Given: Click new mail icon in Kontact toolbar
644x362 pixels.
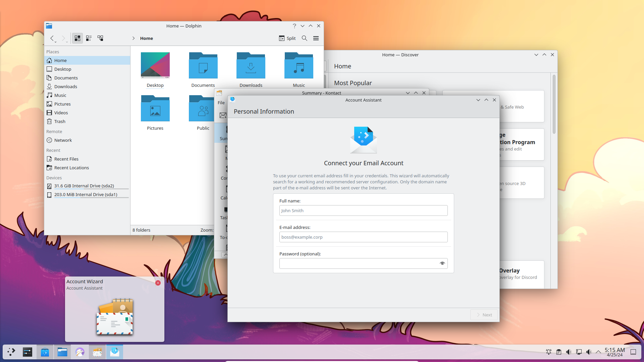Looking at the screenshot, I should click(223, 115).
